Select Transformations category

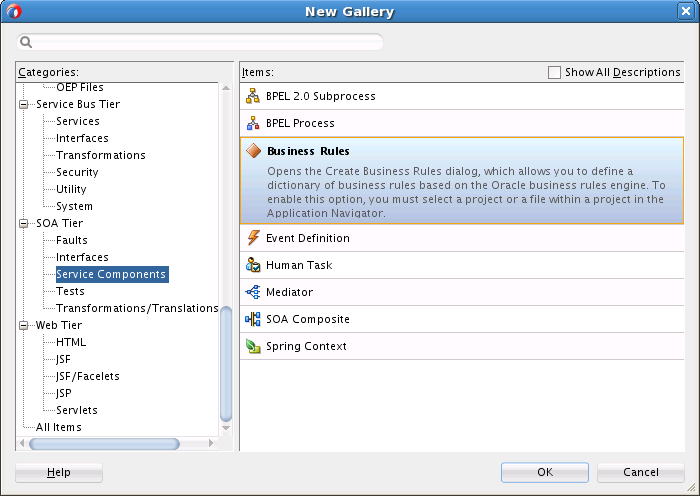pyautogui.click(x=101, y=155)
